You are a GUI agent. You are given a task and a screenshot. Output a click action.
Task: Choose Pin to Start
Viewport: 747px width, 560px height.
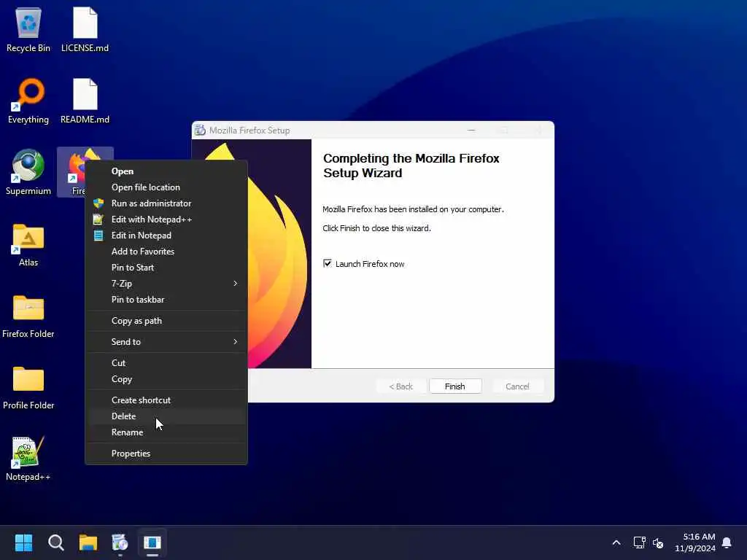pyautogui.click(x=166, y=268)
